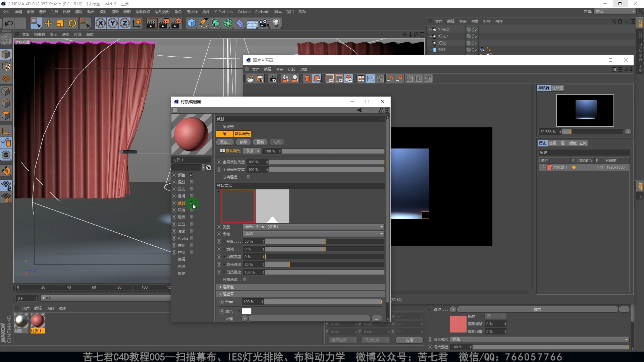Click the cube primitive object icon
Screen dimensions: 644x362
point(192,23)
